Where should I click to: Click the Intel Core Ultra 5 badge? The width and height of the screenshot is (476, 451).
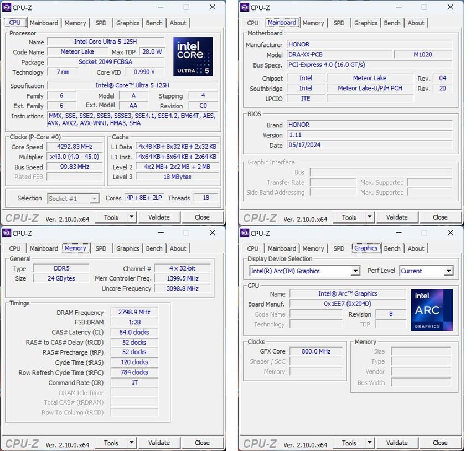[x=193, y=55]
